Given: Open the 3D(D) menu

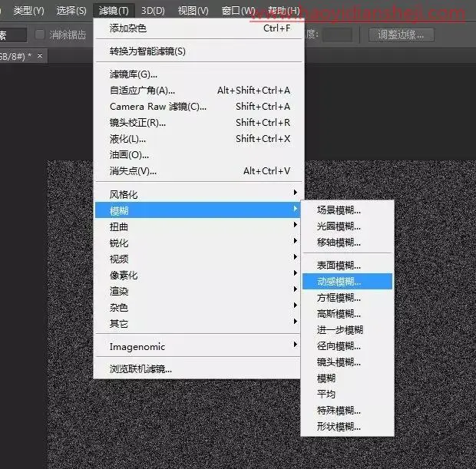Looking at the screenshot, I should tap(153, 11).
